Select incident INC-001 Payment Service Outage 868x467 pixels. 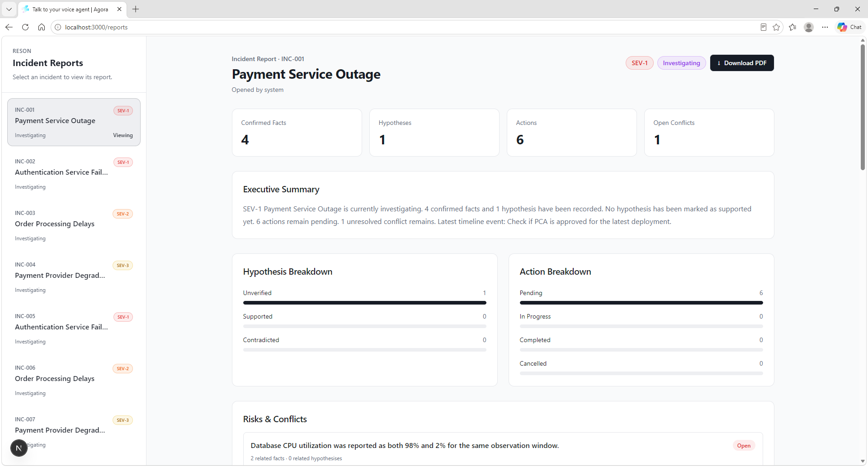[x=74, y=122]
